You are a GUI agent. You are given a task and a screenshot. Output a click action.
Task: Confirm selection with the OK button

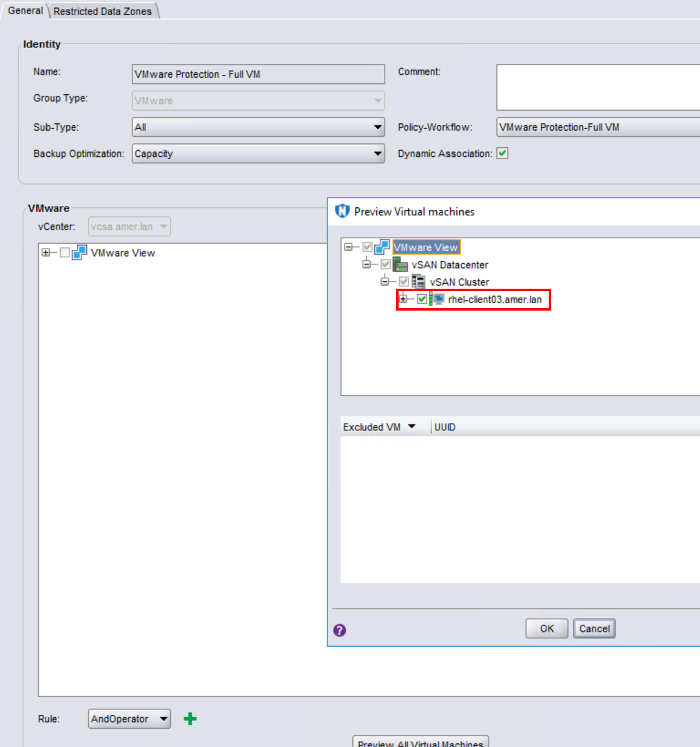(x=546, y=628)
